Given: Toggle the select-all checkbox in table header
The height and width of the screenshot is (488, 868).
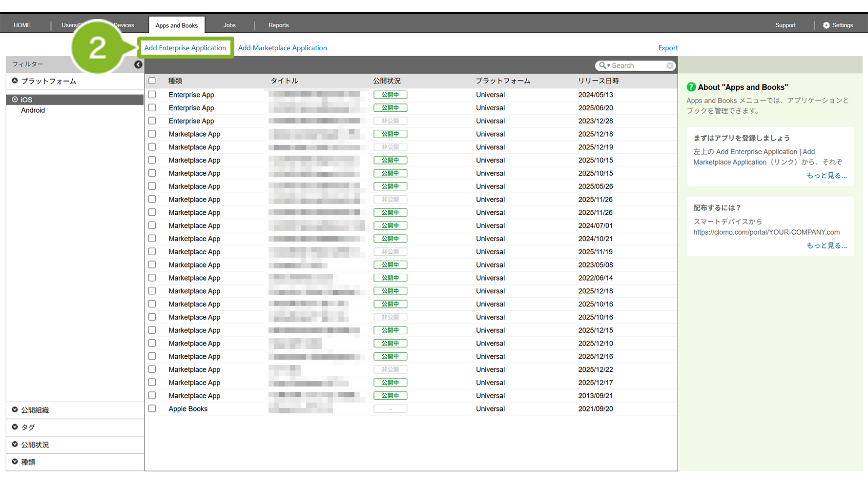Looking at the screenshot, I should point(152,81).
